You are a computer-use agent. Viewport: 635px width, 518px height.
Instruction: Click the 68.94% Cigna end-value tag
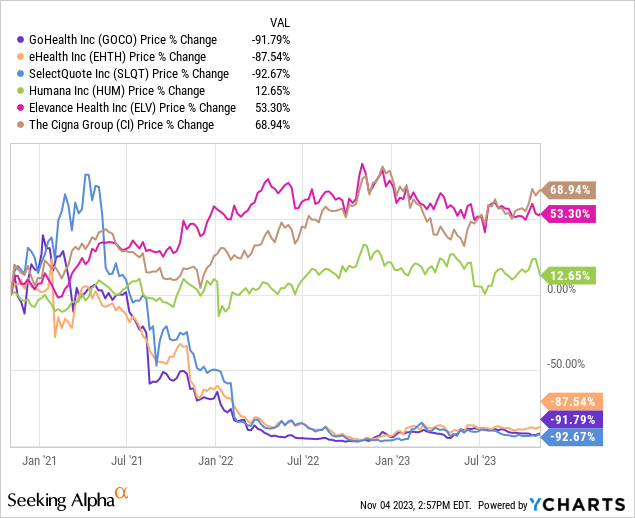pyautogui.click(x=571, y=189)
